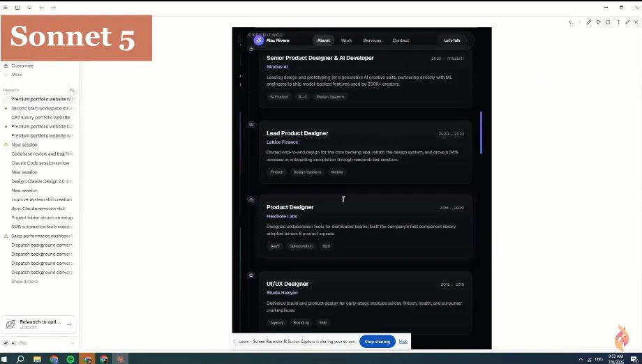Click the Alex Rivera avatar logo
Image resolution: width=642 pixels, height=364 pixels.
tap(258, 40)
